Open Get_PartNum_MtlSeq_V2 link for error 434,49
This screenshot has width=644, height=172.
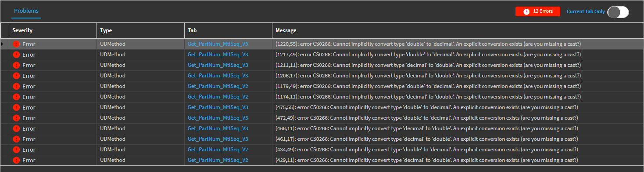218,150
